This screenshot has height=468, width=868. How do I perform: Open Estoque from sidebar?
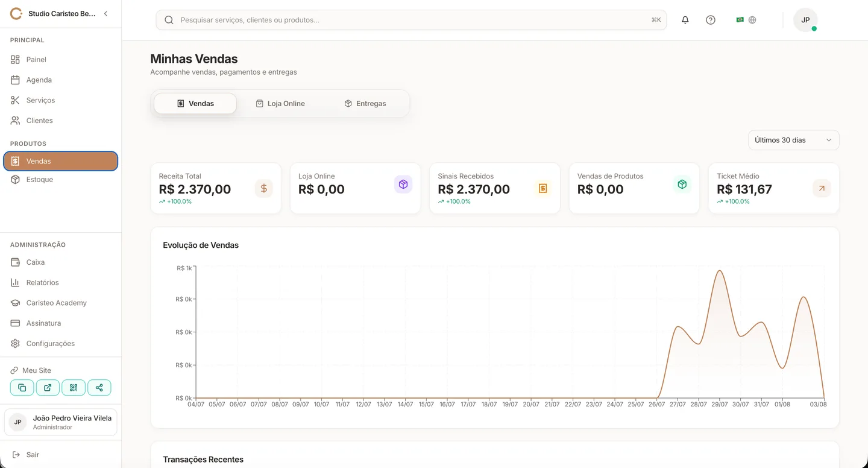pos(60,180)
